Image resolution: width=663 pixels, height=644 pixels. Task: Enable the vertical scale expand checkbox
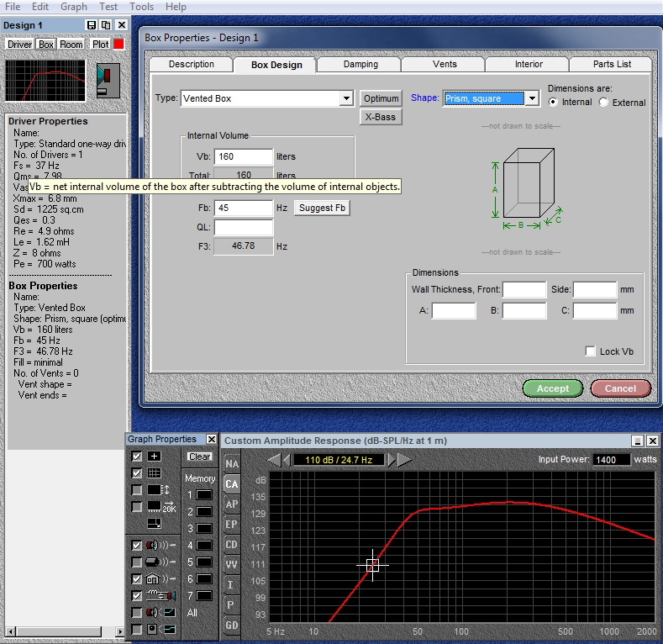137,490
